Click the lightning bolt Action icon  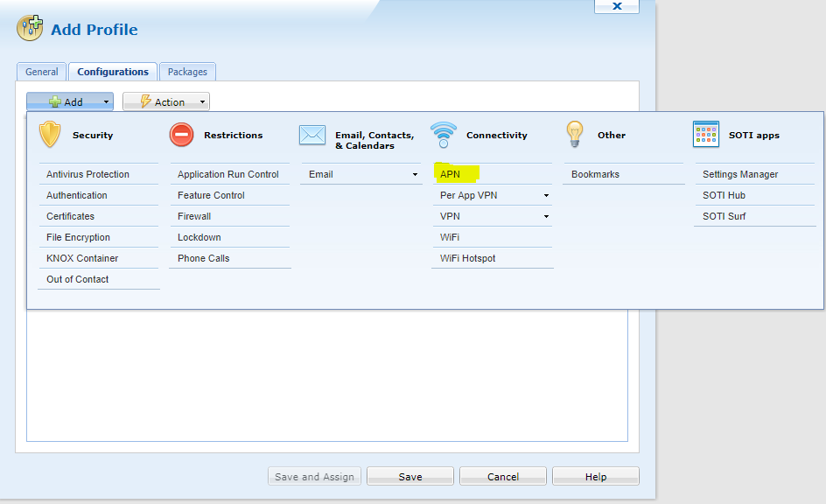(145, 101)
